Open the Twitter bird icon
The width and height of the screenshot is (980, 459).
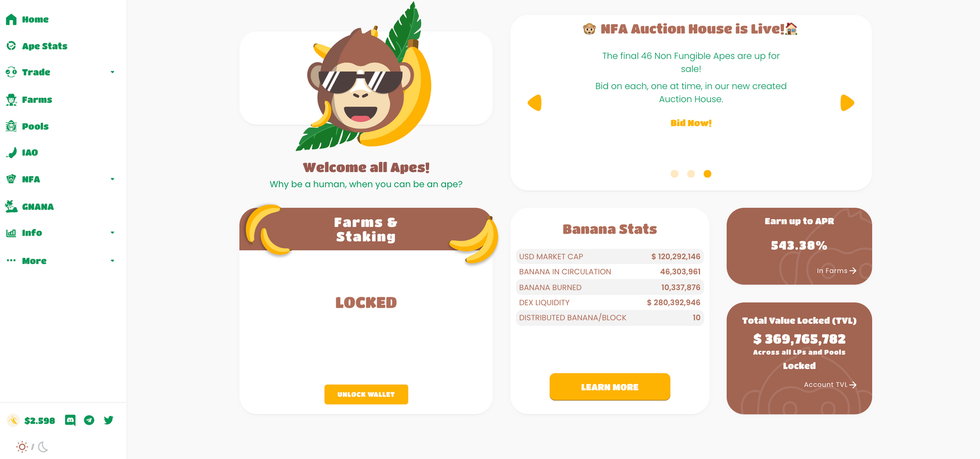pos(109,420)
